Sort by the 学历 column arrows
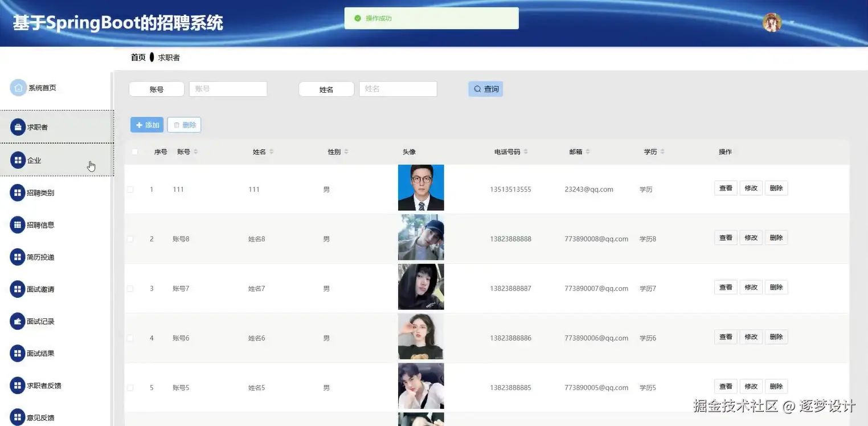Image resolution: width=868 pixels, height=426 pixels. coord(663,151)
